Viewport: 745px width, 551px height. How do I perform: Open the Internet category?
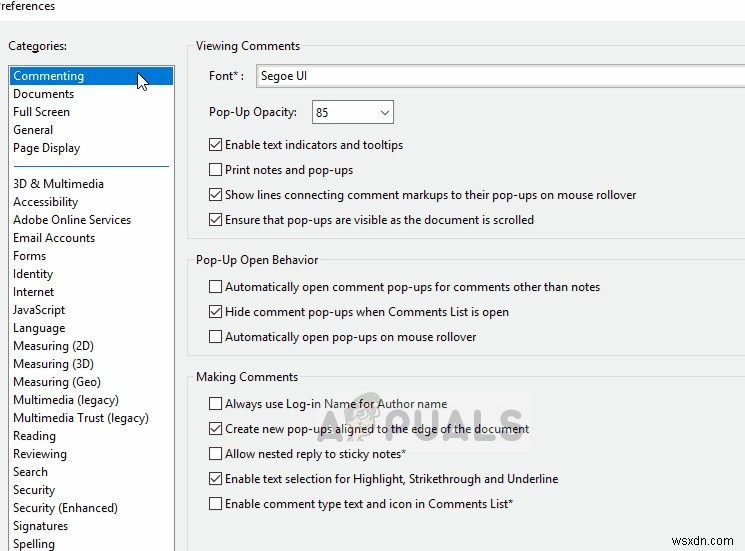point(33,293)
